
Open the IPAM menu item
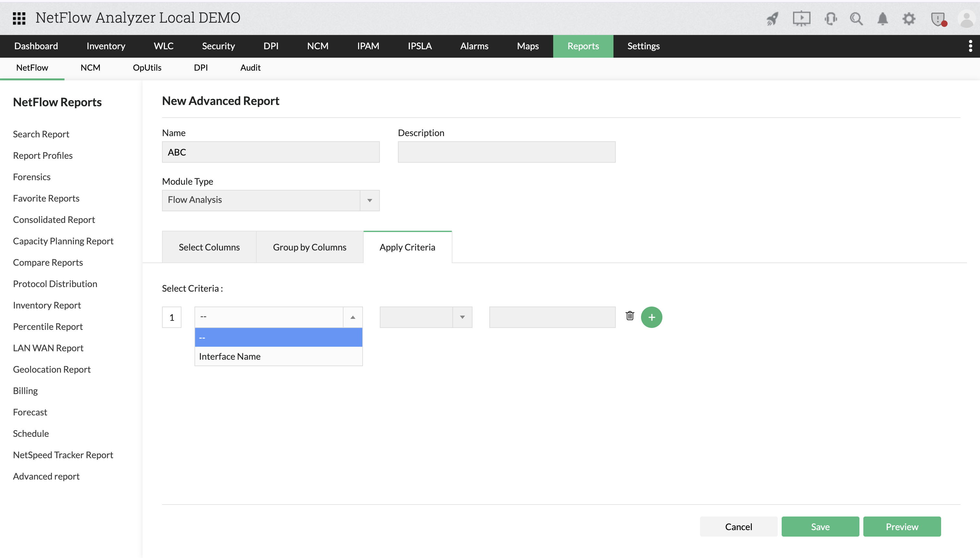pyautogui.click(x=367, y=46)
